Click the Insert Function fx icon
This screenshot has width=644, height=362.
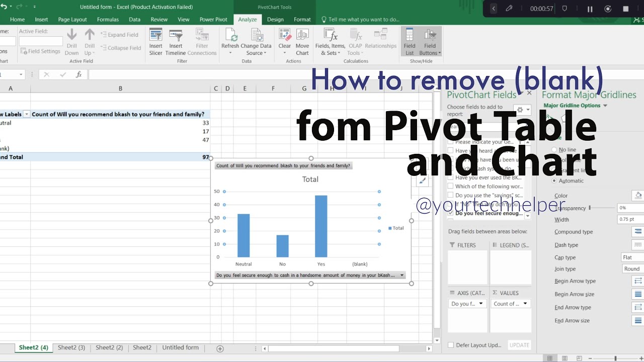pos(78,74)
